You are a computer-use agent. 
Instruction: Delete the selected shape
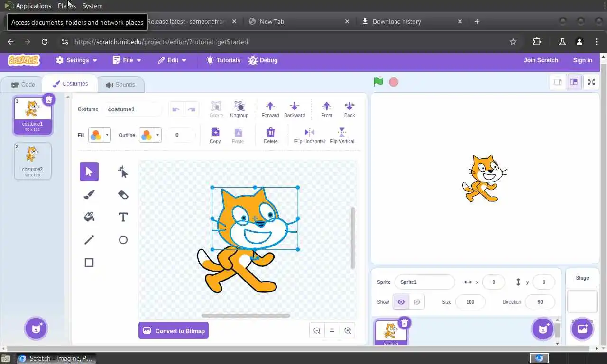[x=270, y=136]
